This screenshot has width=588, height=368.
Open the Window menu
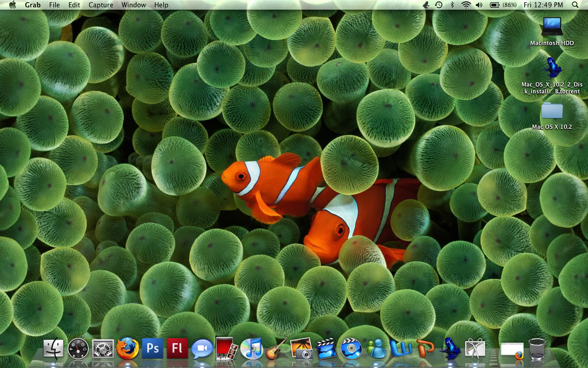coord(133,5)
